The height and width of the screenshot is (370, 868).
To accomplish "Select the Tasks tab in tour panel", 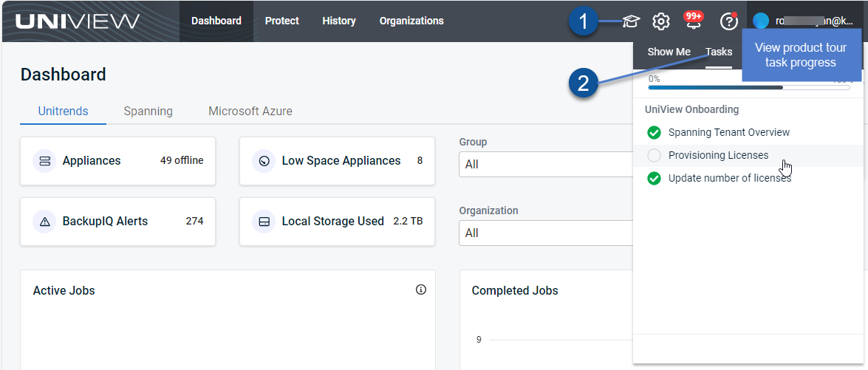I will point(719,52).
